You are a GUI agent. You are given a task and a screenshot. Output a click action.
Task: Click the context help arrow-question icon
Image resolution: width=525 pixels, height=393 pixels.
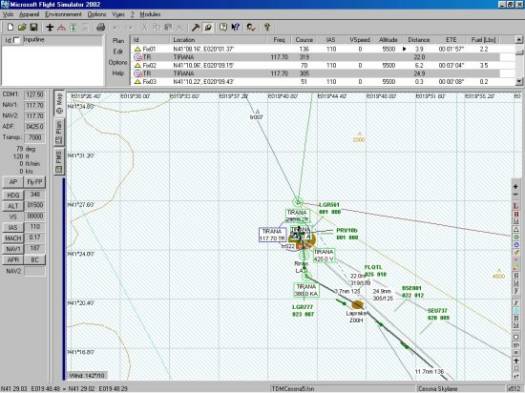pyautogui.click(x=235, y=27)
